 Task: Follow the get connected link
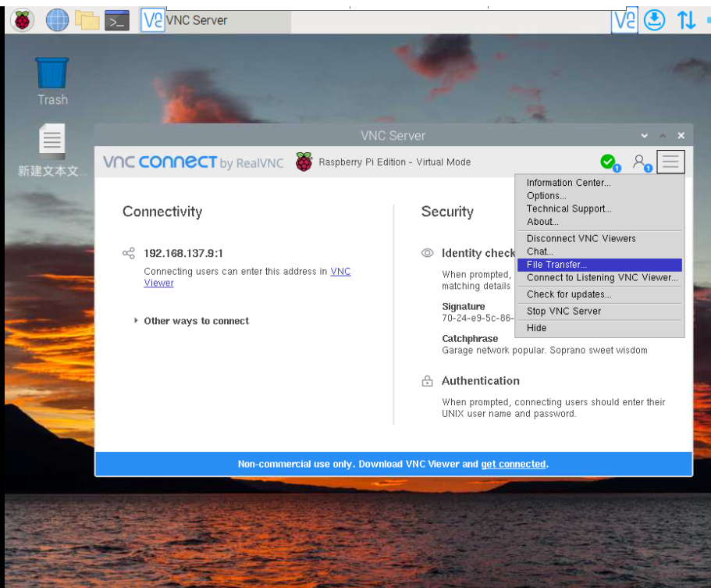(514, 464)
